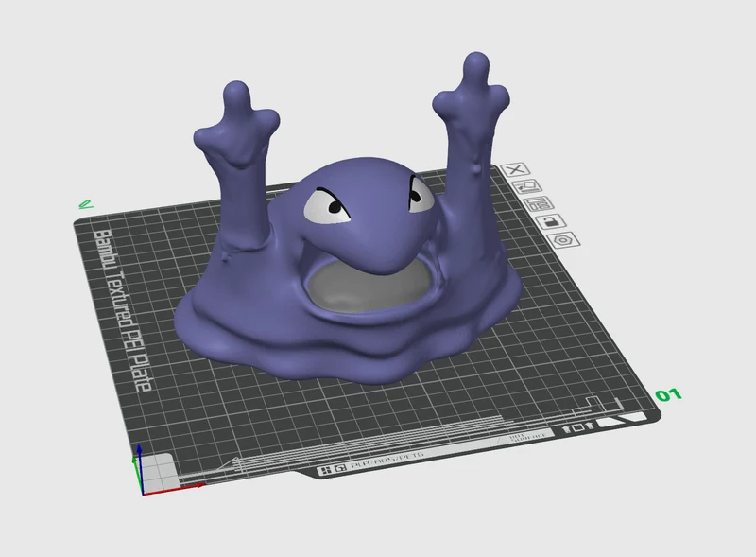
Task: Click the green pencil plate-name edit icon
Action: click(85, 204)
